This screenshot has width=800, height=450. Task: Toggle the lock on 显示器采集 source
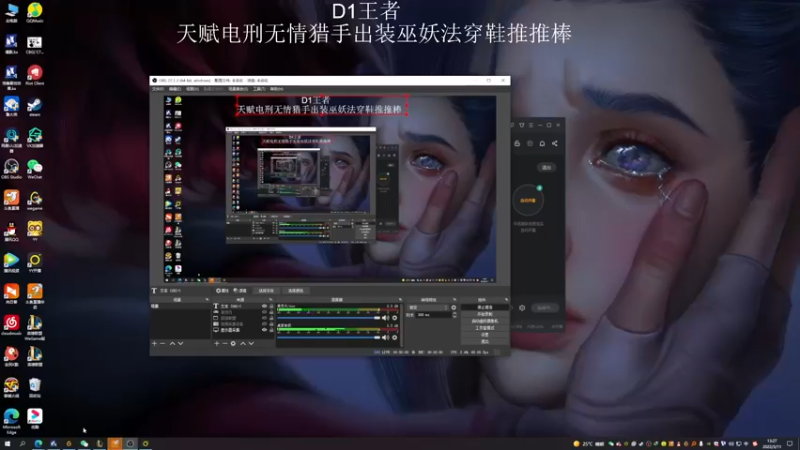(271, 330)
